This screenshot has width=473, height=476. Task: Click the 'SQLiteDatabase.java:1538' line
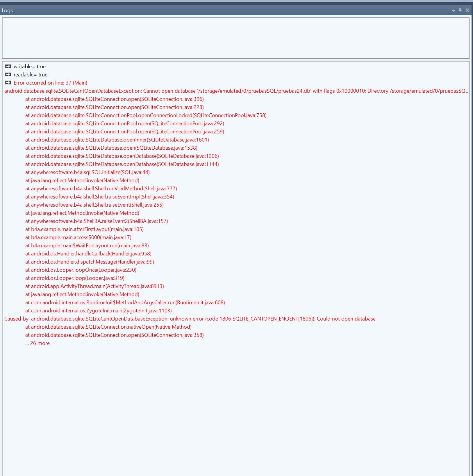(x=111, y=148)
